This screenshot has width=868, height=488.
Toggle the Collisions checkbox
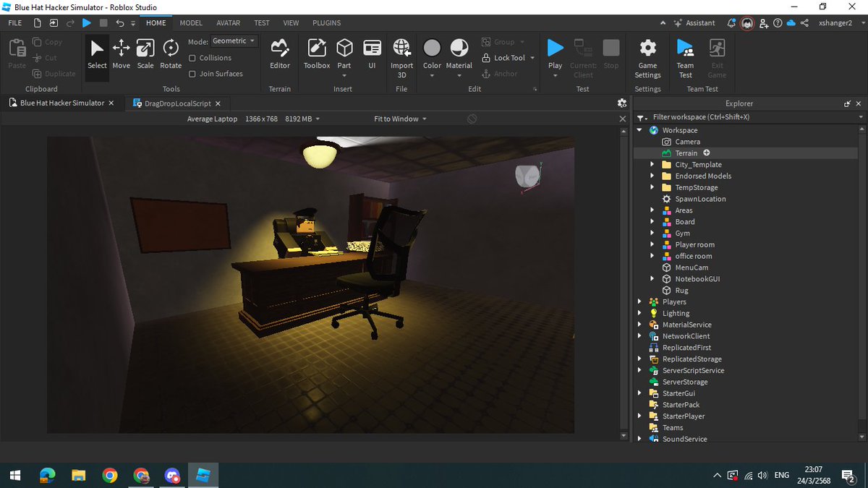pos(192,58)
